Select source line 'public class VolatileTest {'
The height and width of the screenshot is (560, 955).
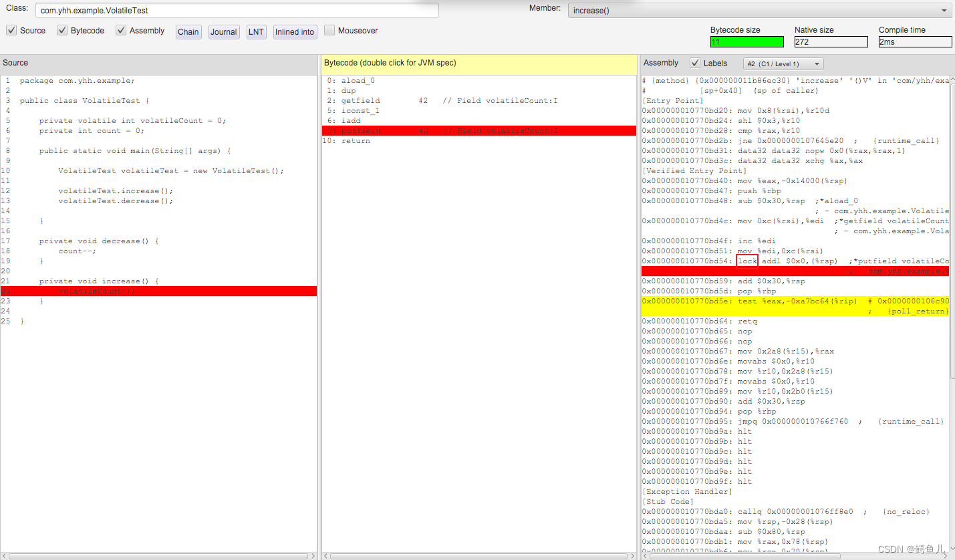[84, 100]
